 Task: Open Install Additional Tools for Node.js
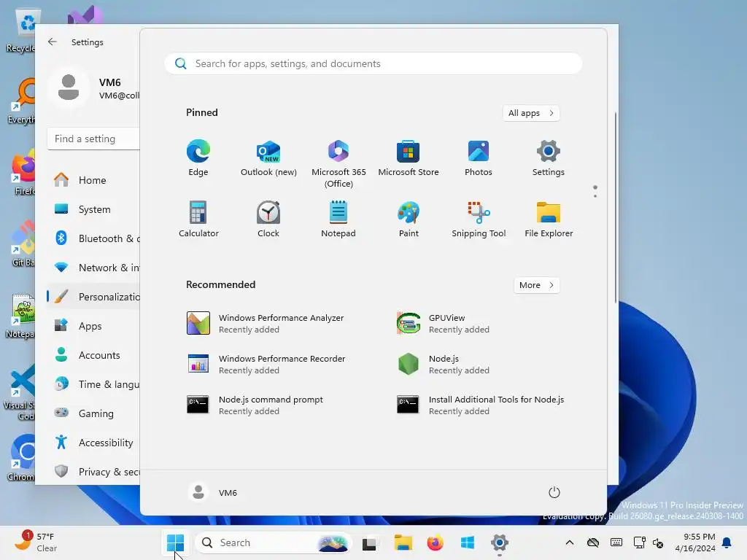pos(481,405)
